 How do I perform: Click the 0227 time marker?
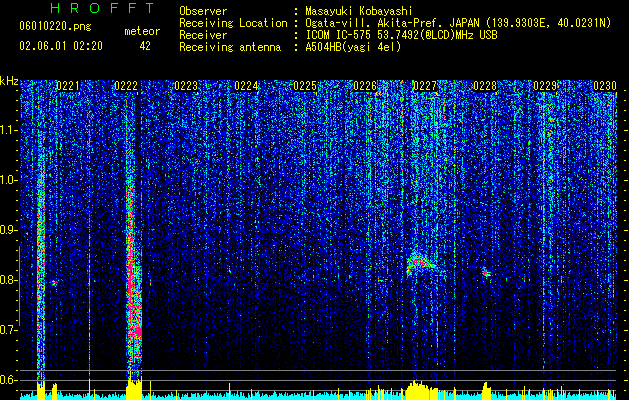(x=425, y=86)
